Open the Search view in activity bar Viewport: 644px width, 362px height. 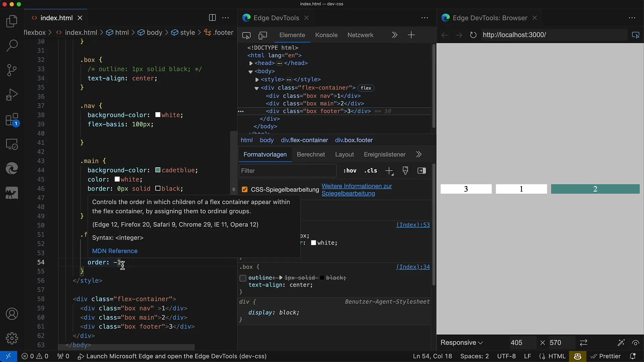click(x=12, y=46)
